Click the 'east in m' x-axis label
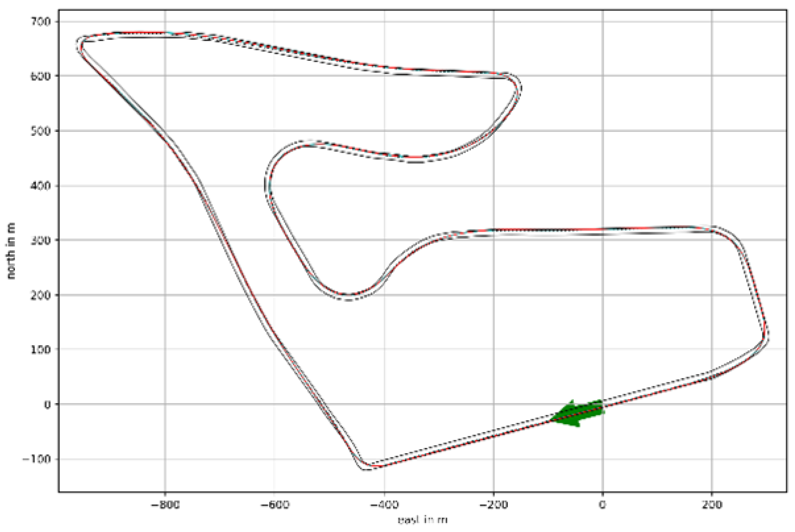The width and height of the screenshot is (795, 532). click(423, 520)
